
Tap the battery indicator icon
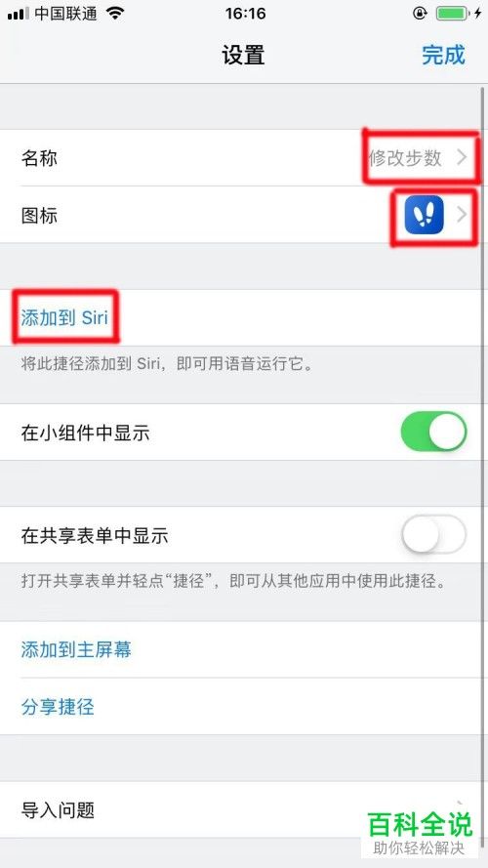(x=452, y=14)
